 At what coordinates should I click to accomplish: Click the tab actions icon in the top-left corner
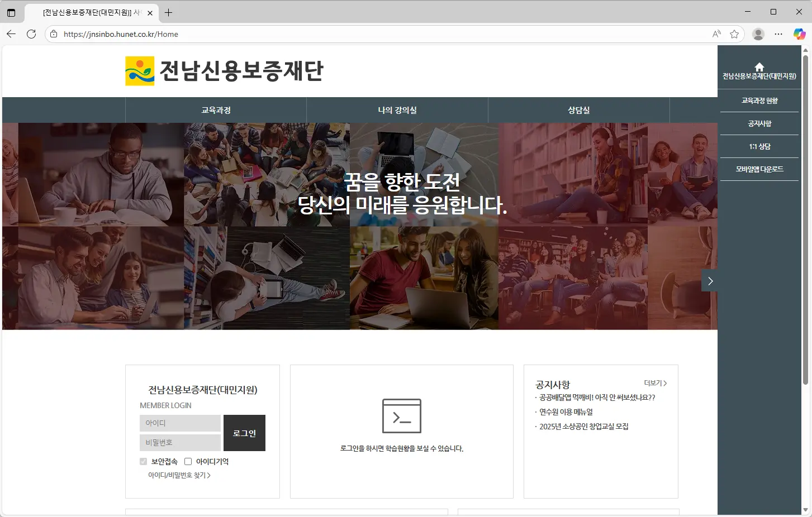click(11, 12)
